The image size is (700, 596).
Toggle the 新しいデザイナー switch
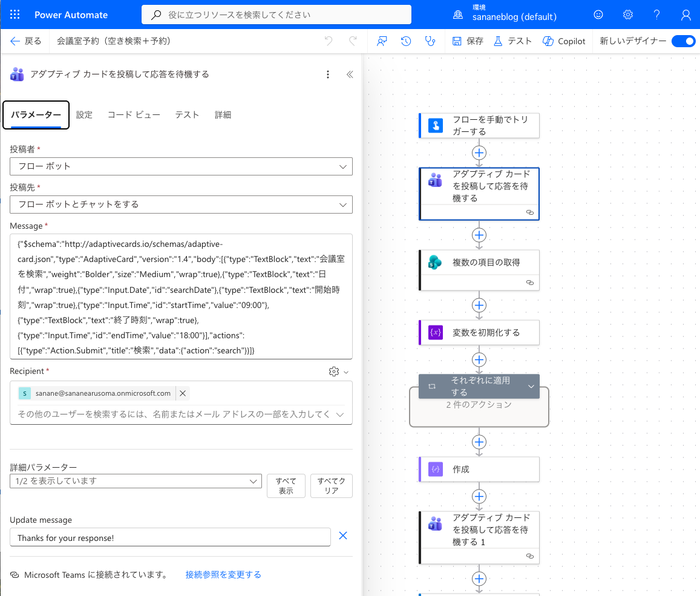click(x=684, y=41)
